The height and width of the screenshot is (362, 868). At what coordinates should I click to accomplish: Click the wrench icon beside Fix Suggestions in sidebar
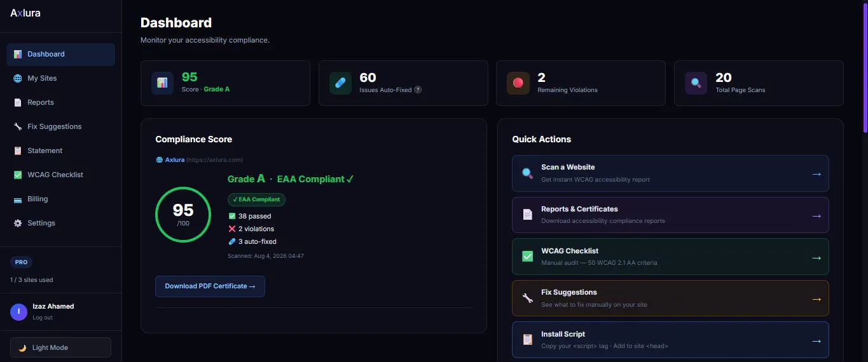pos(18,127)
